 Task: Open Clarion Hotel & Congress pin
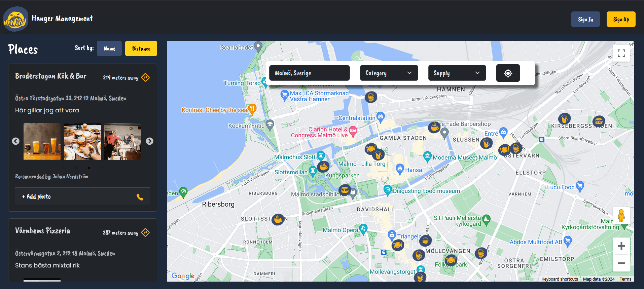point(353,132)
